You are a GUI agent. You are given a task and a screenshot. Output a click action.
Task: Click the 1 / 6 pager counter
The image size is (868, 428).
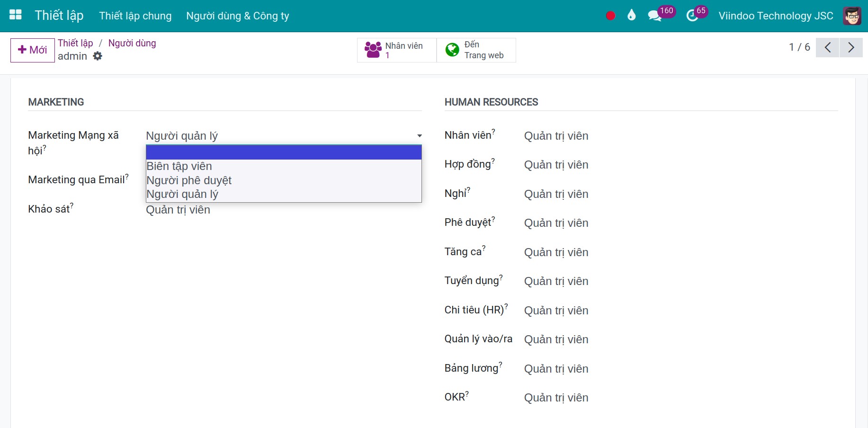tap(799, 47)
